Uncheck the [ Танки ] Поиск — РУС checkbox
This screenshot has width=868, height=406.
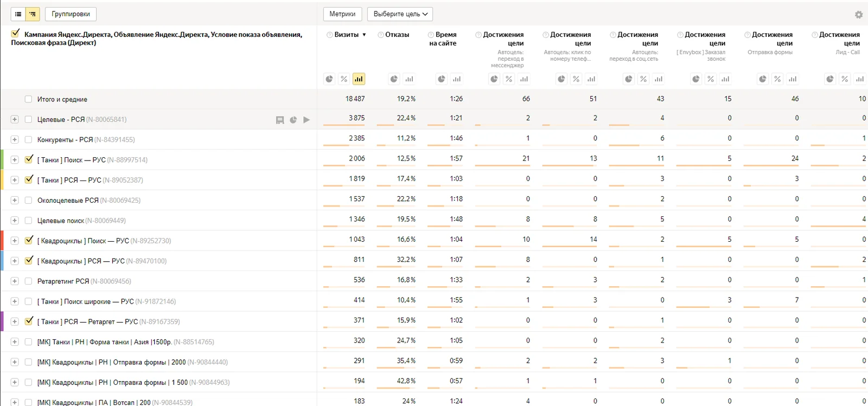(x=29, y=159)
